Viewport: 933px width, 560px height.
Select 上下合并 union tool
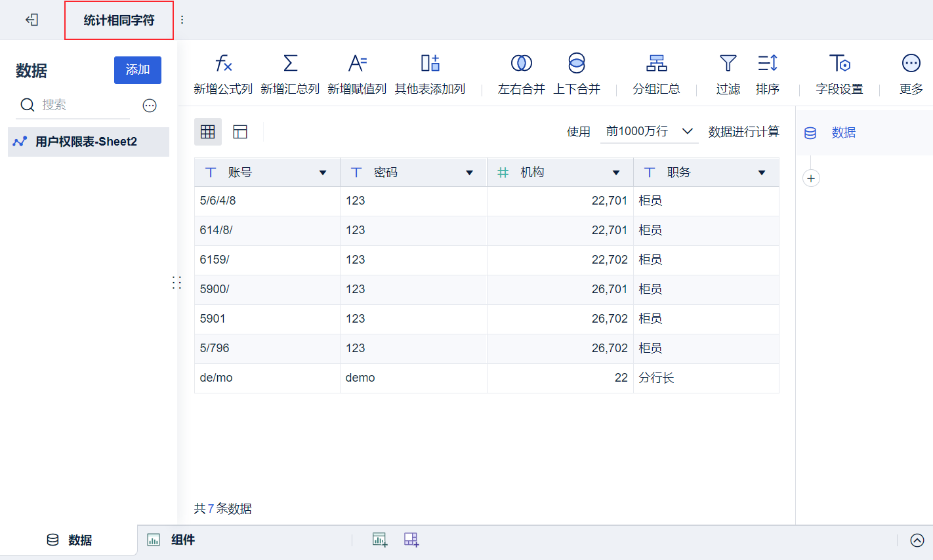click(577, 74)
